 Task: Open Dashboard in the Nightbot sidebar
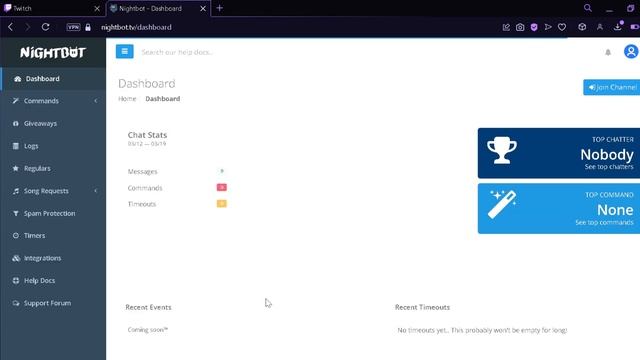coord(53,79)
